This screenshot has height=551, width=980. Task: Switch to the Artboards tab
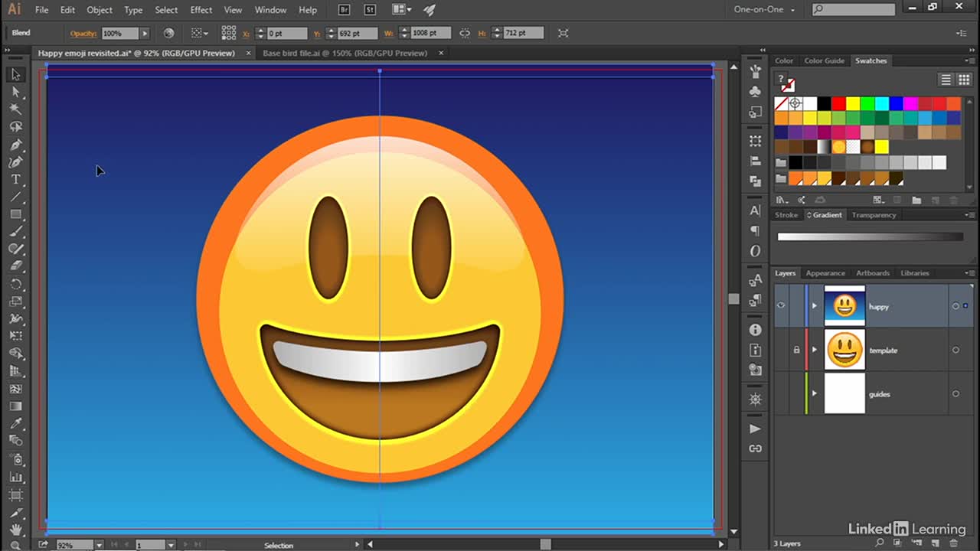[x=873, y=273]
